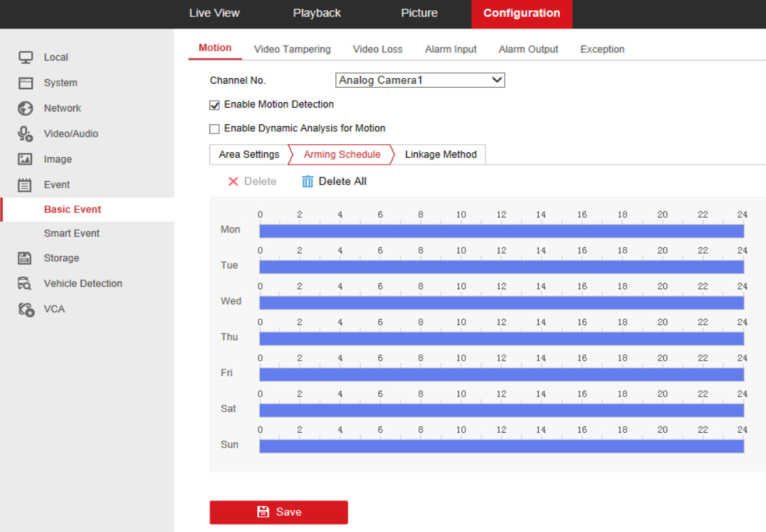Go to the Playback page

pos(317,14)
